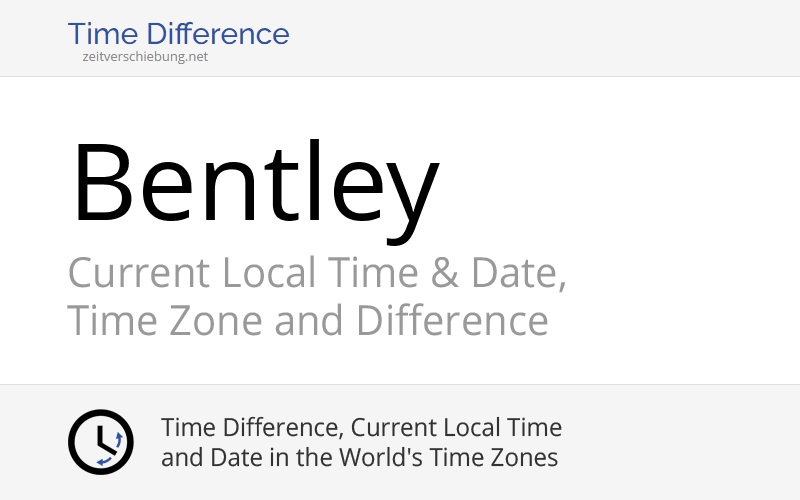
Task: Click the word 'Difference' in the blue logo
Action: (218, 34)
